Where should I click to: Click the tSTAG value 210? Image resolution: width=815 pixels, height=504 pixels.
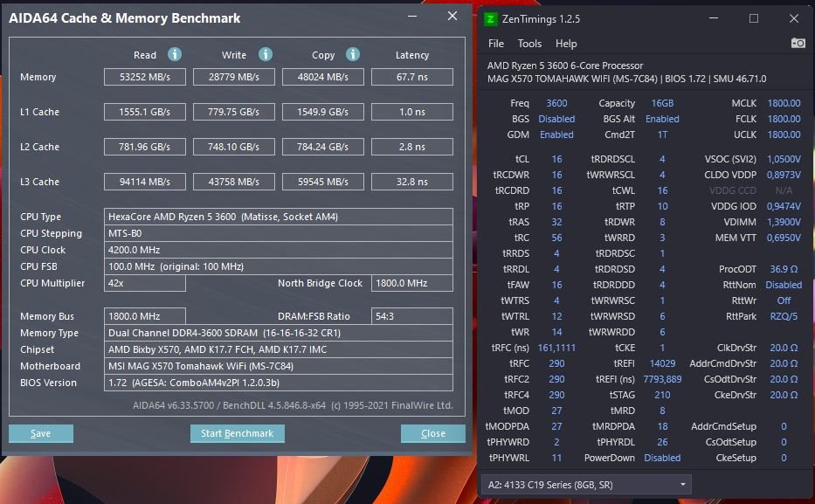click(662, 395)
